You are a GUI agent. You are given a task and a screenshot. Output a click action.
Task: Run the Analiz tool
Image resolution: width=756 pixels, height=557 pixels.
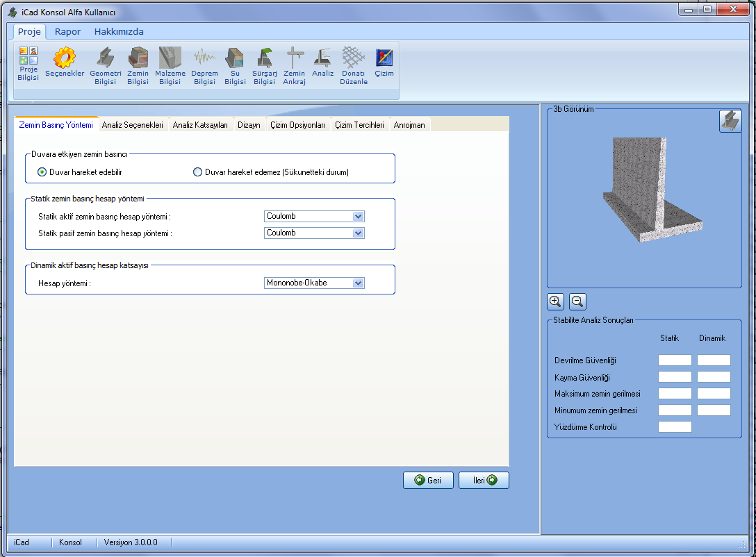point(322,62)
